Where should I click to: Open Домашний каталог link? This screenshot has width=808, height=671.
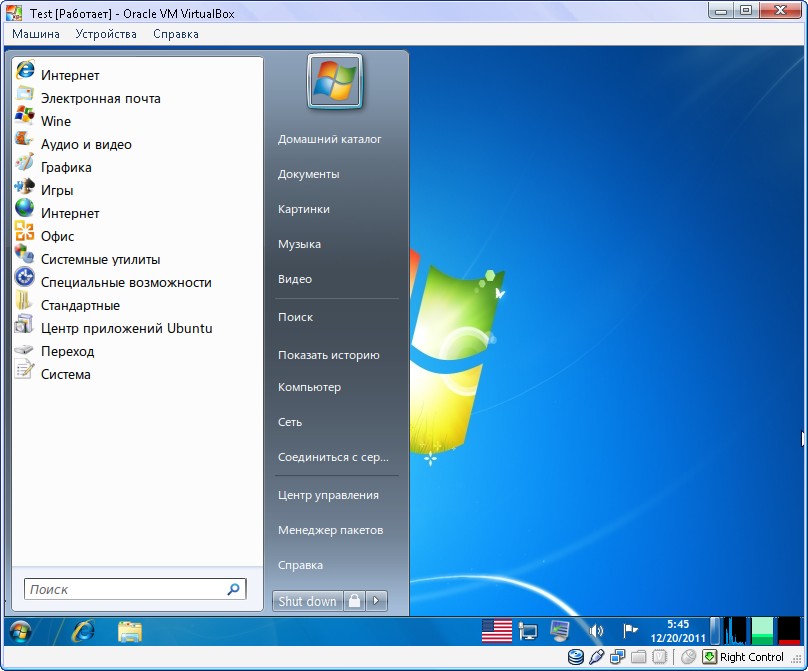[330, 139]
